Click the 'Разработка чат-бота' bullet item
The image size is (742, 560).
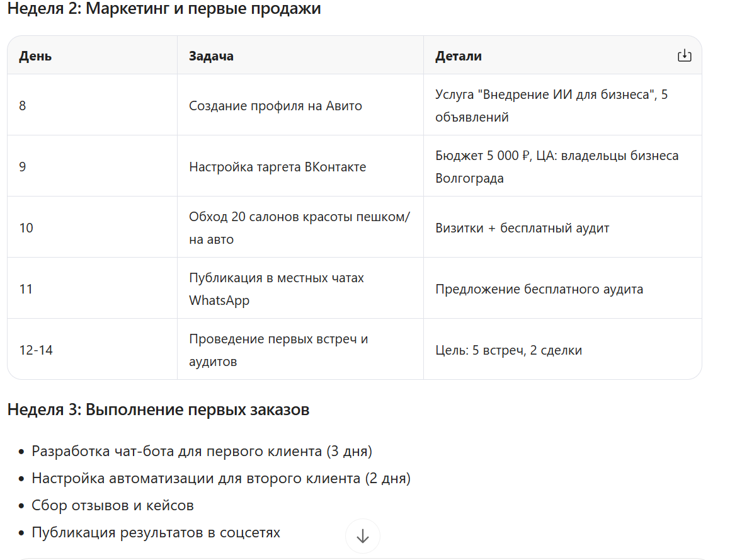202,451
